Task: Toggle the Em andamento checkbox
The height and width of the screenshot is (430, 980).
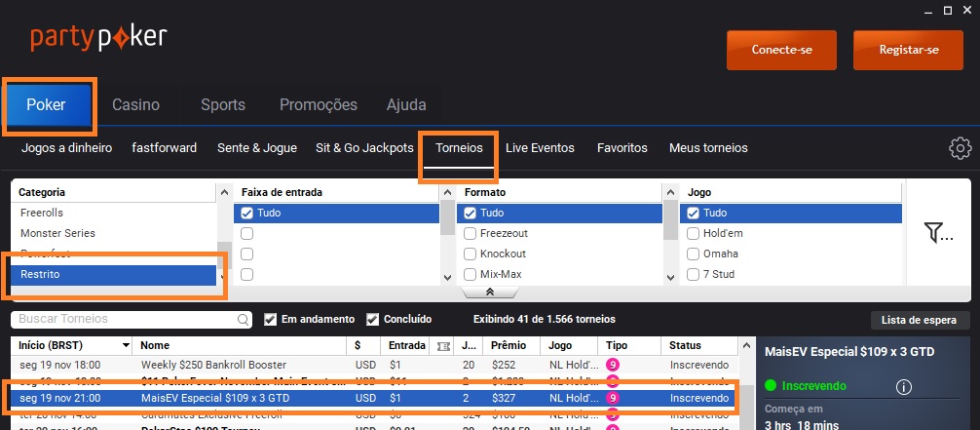Action: coord(270,319)
